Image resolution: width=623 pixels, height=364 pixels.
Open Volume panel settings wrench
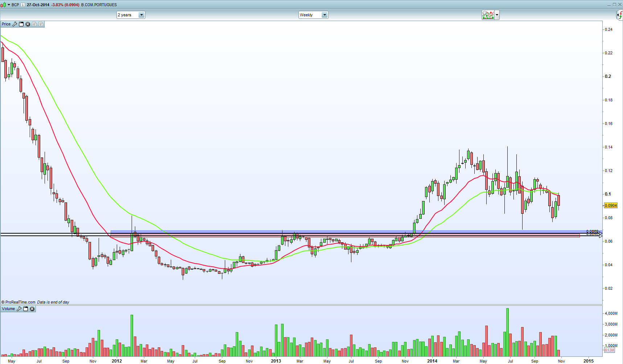[19, 309]
